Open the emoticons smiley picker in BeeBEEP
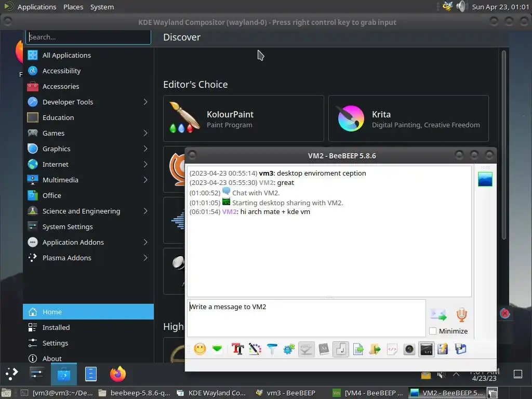This screenshot has width=532, height=399. click(200, 349)
